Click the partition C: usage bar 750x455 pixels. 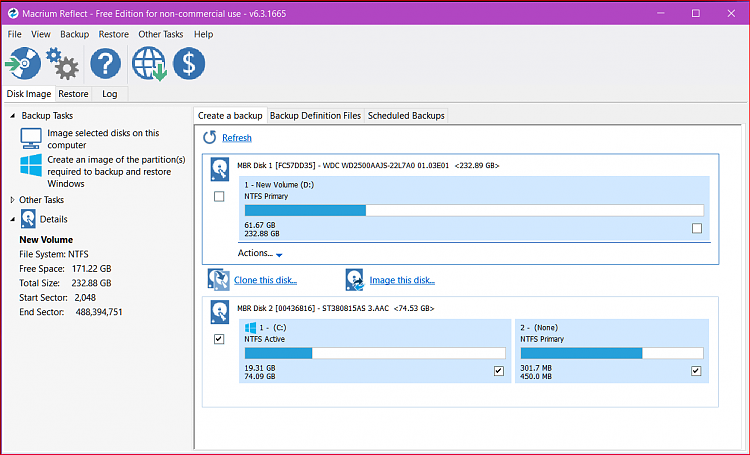(x=375, y=353)
